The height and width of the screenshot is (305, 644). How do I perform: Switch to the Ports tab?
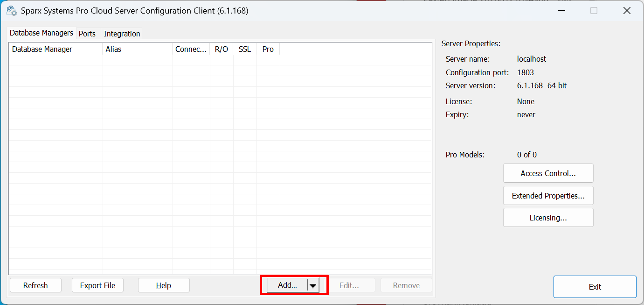coord(87,34)
